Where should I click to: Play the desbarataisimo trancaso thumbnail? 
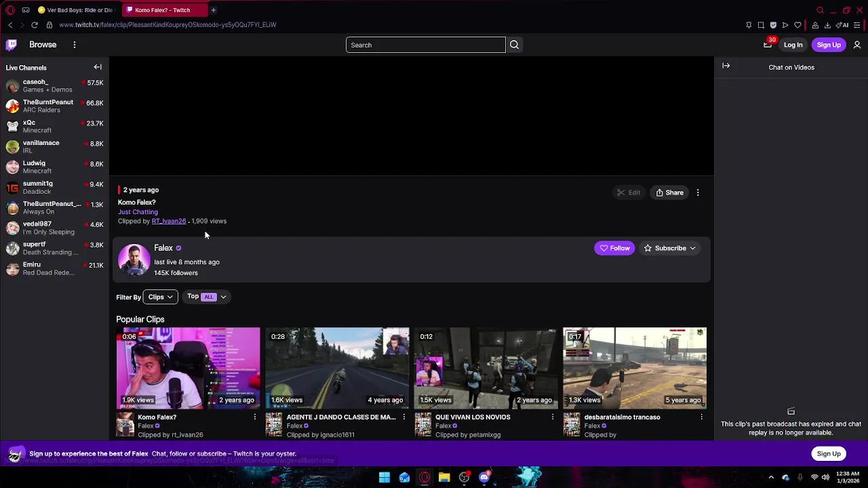tap(635, 368)
